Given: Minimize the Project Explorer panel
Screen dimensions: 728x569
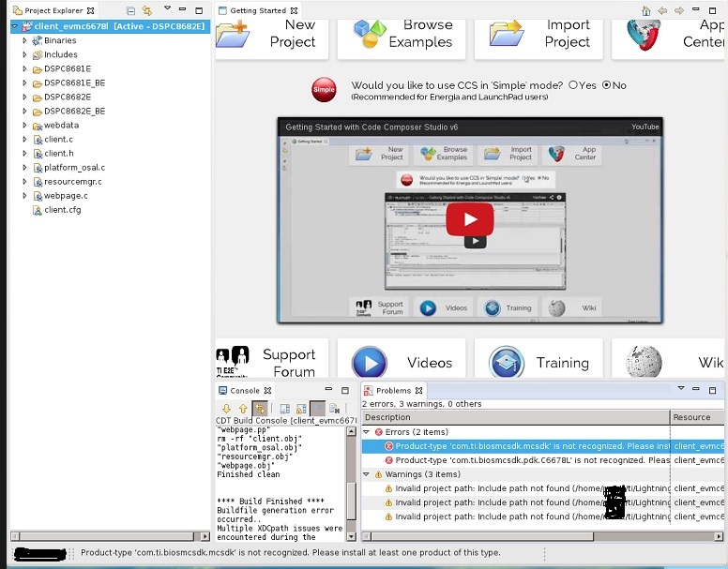Looking at the screenshot, I should point(182,9).
